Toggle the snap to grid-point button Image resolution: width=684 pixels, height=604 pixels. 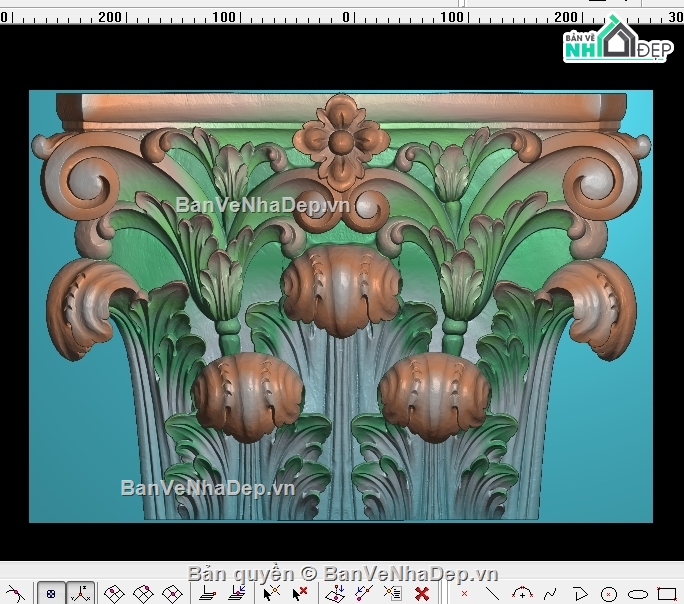[x=51, y=593]
